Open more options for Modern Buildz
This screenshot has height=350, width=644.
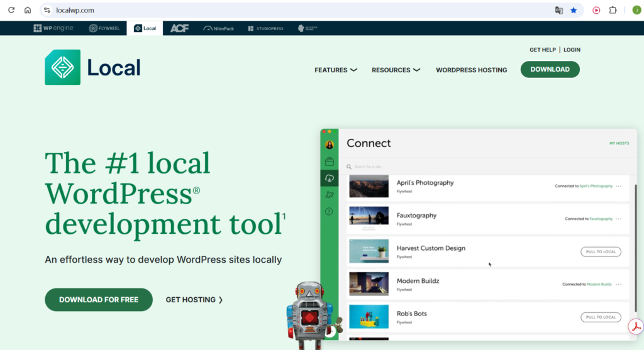point(619,285)
